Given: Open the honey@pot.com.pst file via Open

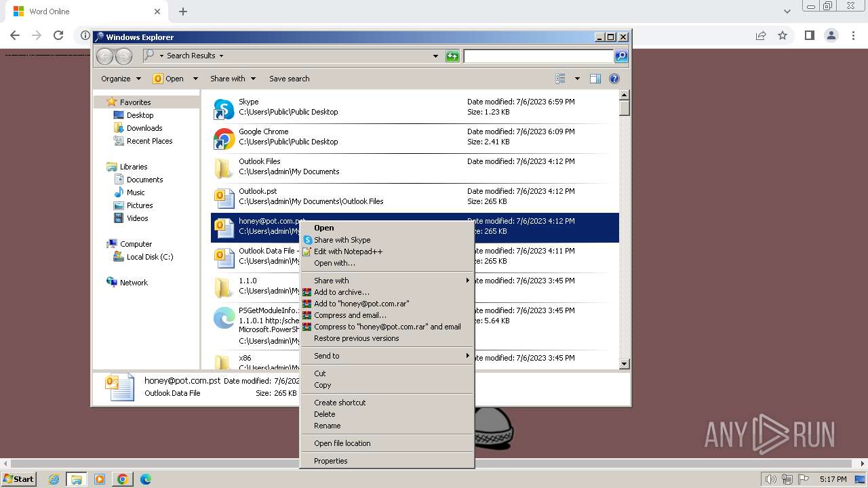Looking at the screenshot, I should tap(387, 228).
